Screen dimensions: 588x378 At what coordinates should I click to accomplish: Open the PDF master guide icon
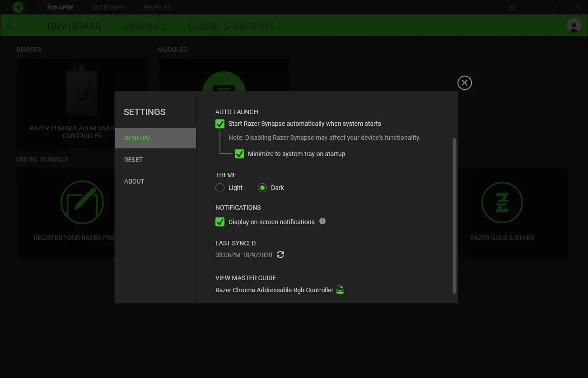[340, 290]
